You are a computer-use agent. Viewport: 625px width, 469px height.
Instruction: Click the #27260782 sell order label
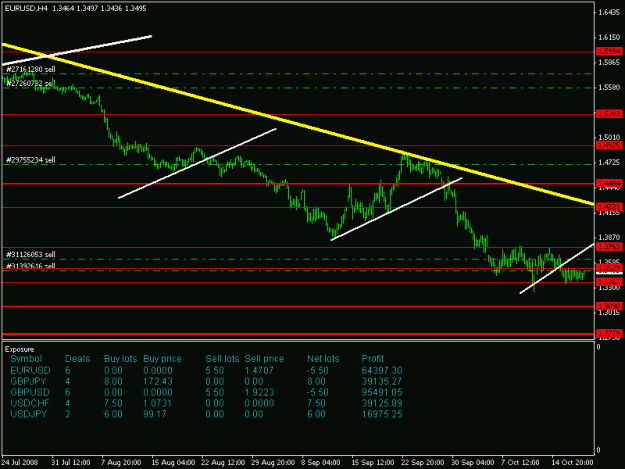pyautogui.click(x=31, y=83)
